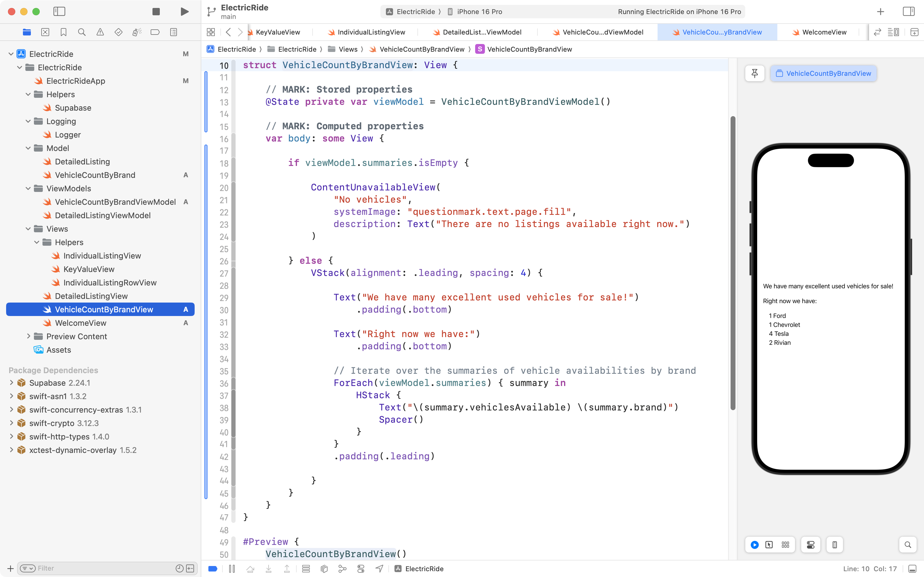Click the preview device settings icon
The width and height of the screenshot is (924, 577).
coord(810,545)
